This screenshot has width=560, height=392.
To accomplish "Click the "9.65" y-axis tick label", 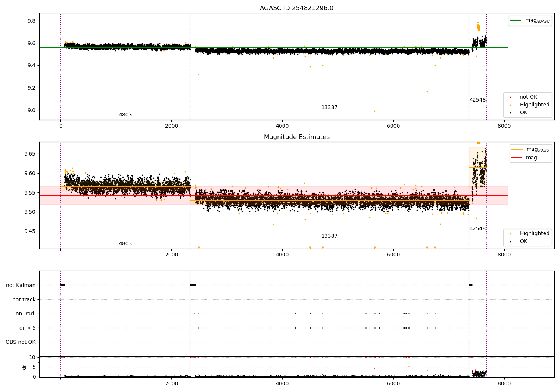I will tap(30, 154).
